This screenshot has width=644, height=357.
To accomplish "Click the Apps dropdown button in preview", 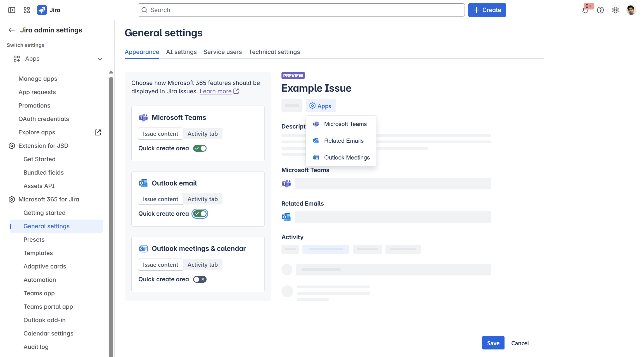I will (321, 106).
